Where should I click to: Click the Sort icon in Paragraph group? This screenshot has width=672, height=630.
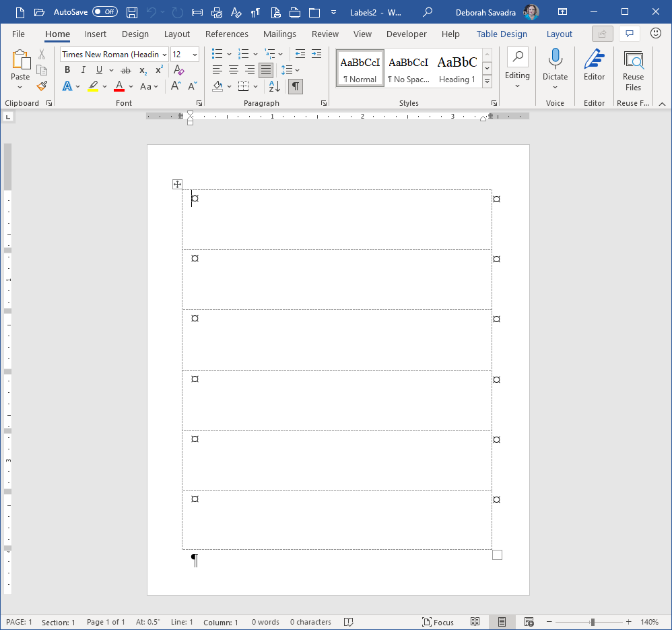274,86
